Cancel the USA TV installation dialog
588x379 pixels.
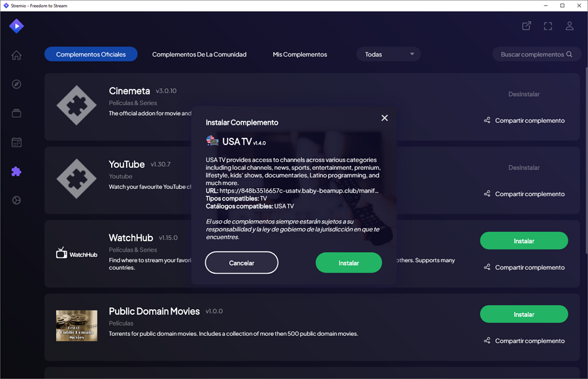pyautogui.click(x=242, y=263)
